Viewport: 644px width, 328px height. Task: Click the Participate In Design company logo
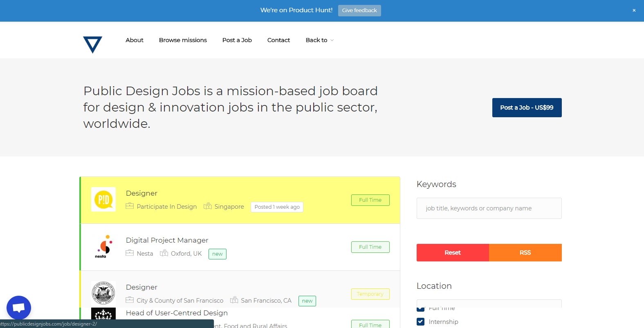(x=103, y=199)
